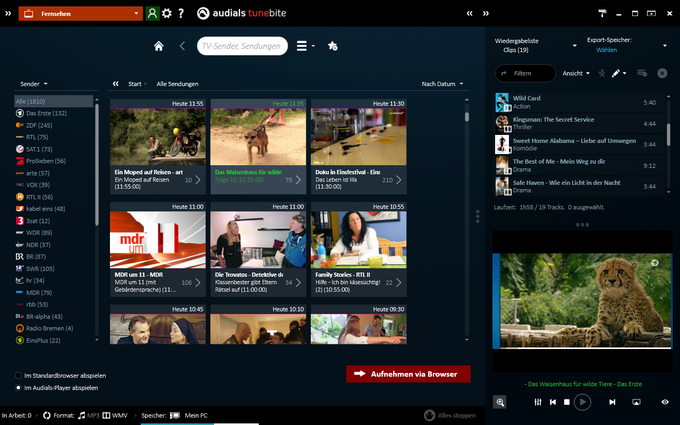Open the Export-Speicher dropdown arrow

coord(664,45)
